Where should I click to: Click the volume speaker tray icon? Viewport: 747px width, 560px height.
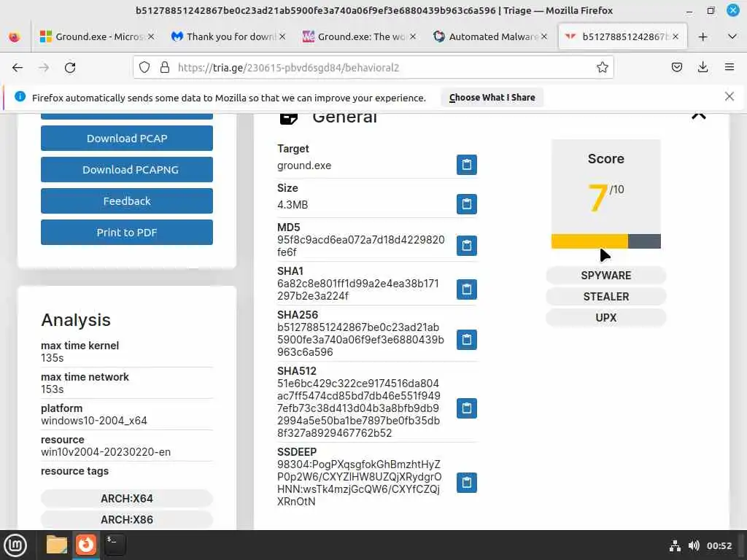coord(694,545)
